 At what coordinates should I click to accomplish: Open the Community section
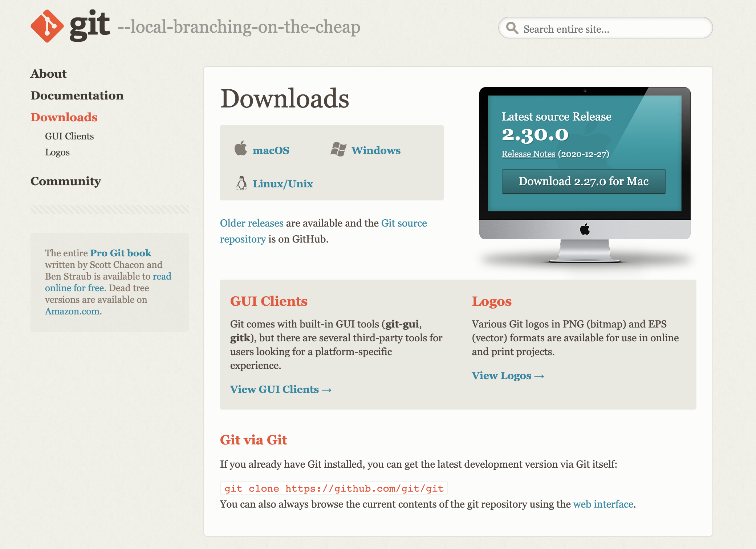tap(66, 181)
